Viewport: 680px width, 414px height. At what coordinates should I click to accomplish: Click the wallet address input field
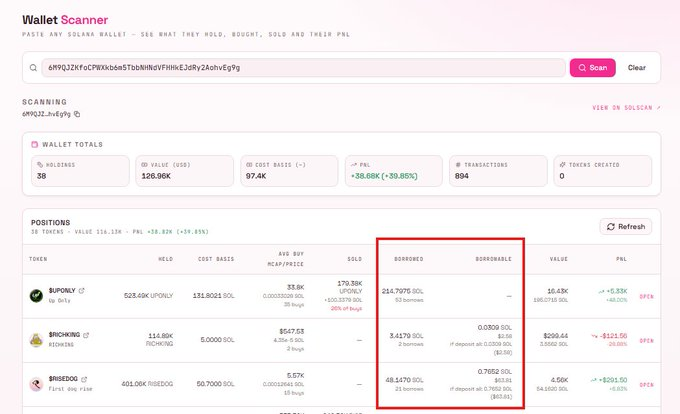(x=303, y=68)
